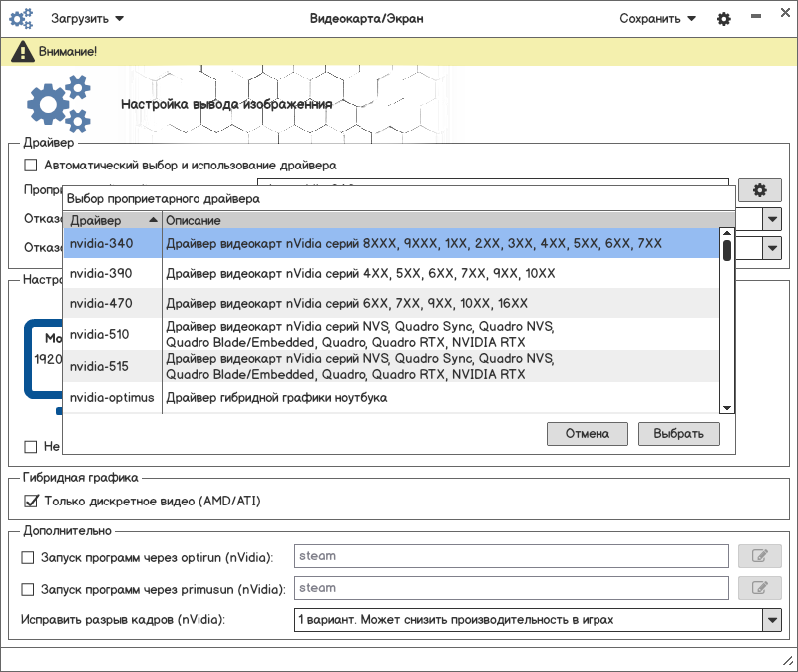
Task: Click the optirun steam input field
Action: click(x=512, y=556)
